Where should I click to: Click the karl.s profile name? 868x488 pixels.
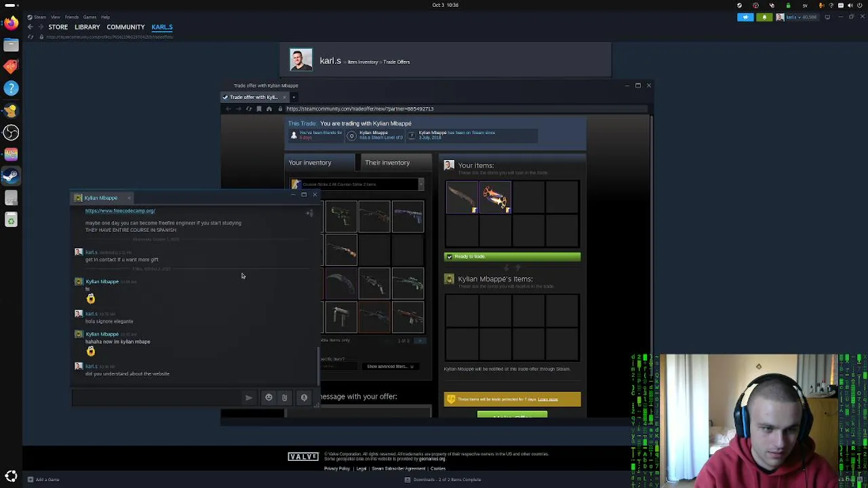pyautogui.click(x=330, y=61)
